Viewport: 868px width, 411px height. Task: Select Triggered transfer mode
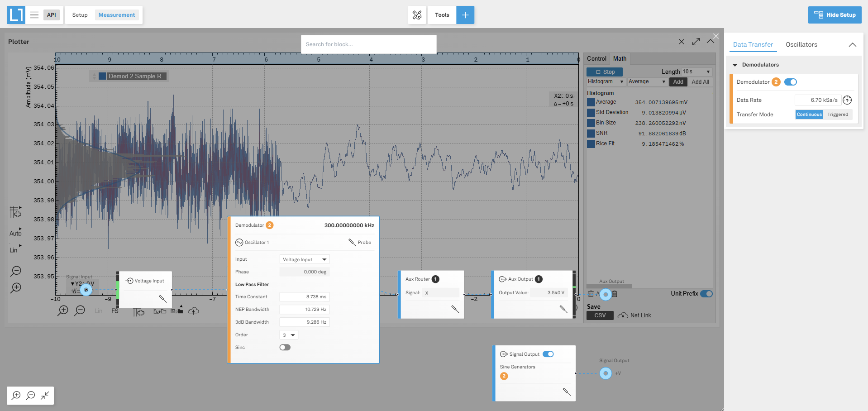pyautogui.click(x=838, y=115)
